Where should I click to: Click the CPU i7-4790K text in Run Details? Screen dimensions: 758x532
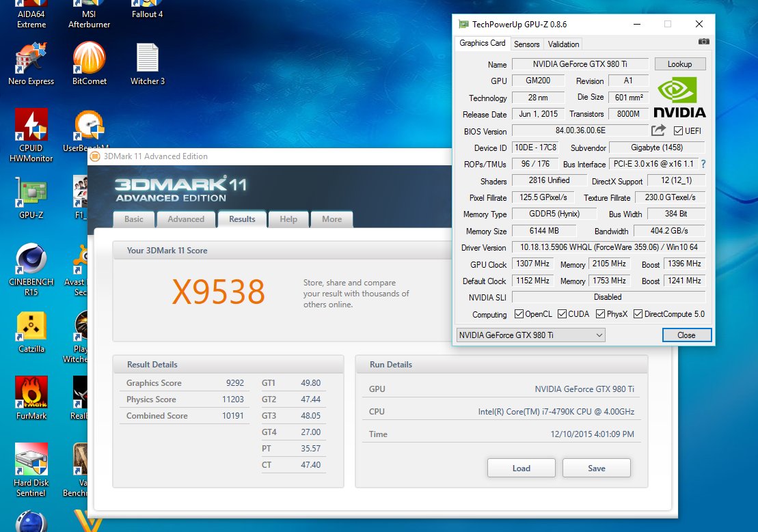[x=556, y=412]
